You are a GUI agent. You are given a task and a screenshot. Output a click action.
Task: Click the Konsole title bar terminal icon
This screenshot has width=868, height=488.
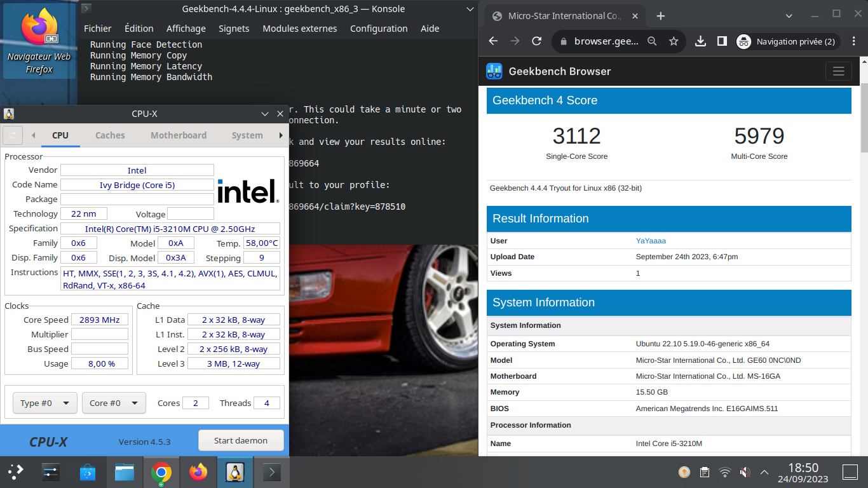coord(86,9)
